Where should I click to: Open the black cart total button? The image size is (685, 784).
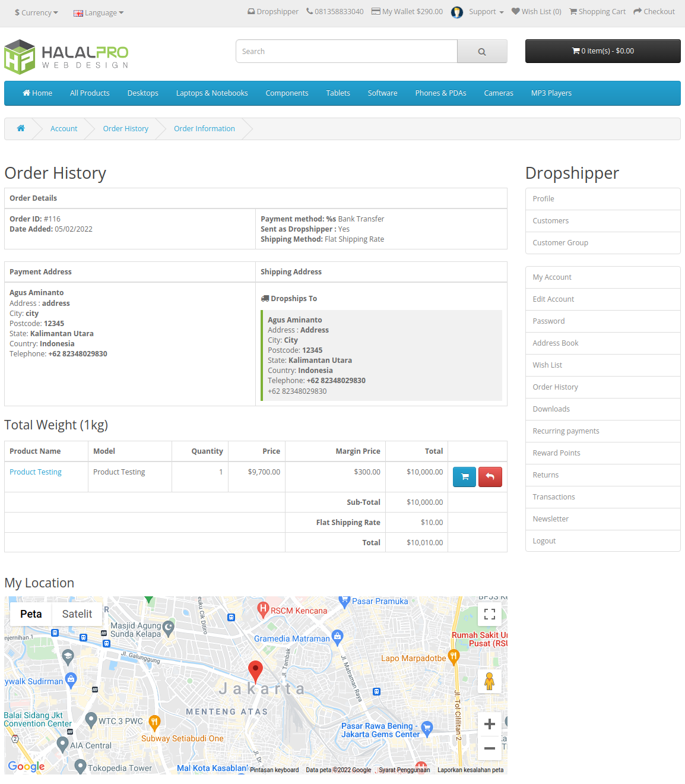coord(602,51)
